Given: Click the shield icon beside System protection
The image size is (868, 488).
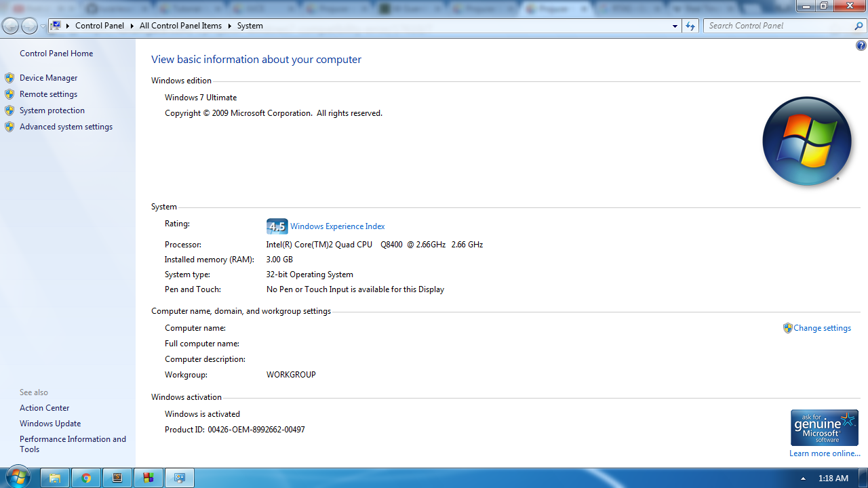Looking at the screenshot, I should click(9, 110).
